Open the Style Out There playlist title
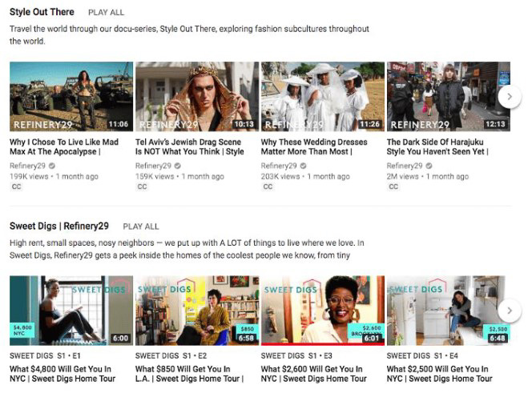 pos(42,12)
